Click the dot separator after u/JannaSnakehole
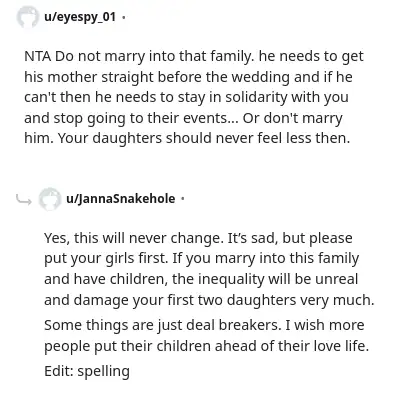 pos(182,199)
